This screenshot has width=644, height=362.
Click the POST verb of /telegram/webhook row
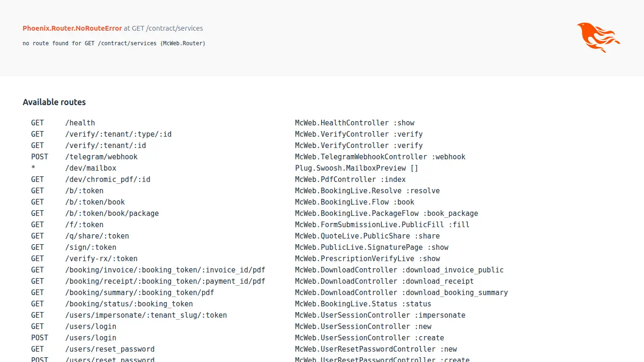pyautogui.click(x=40, y=157)
